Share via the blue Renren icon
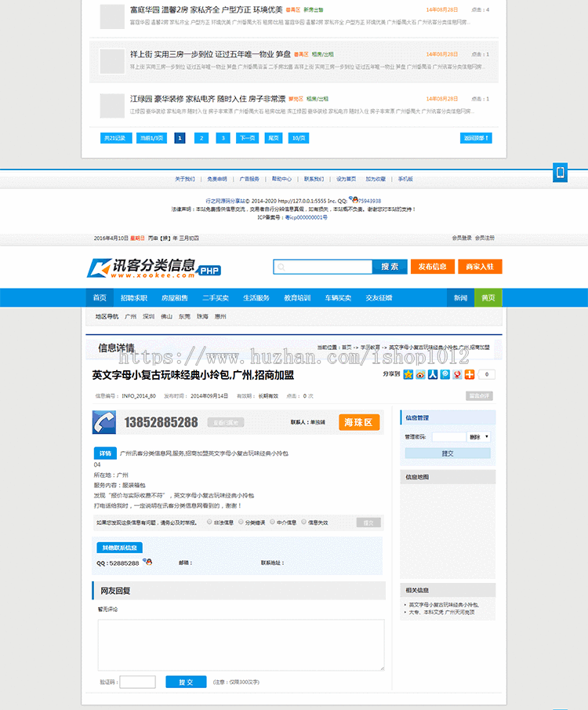The width and height of the screenshot is (588, 710). 433,374
